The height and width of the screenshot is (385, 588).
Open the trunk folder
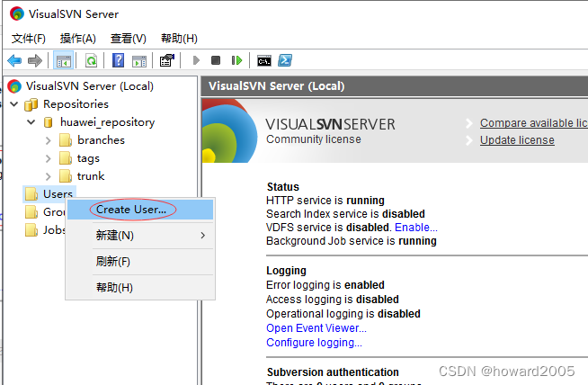pyautogui.click(x=91, y=176)
